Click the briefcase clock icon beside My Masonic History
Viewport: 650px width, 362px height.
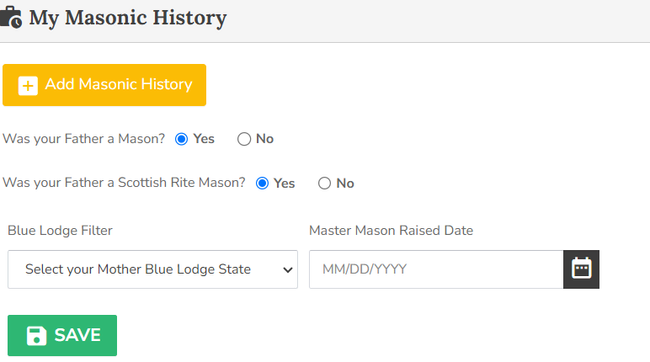pyautogui.click(x=11, y=17)
